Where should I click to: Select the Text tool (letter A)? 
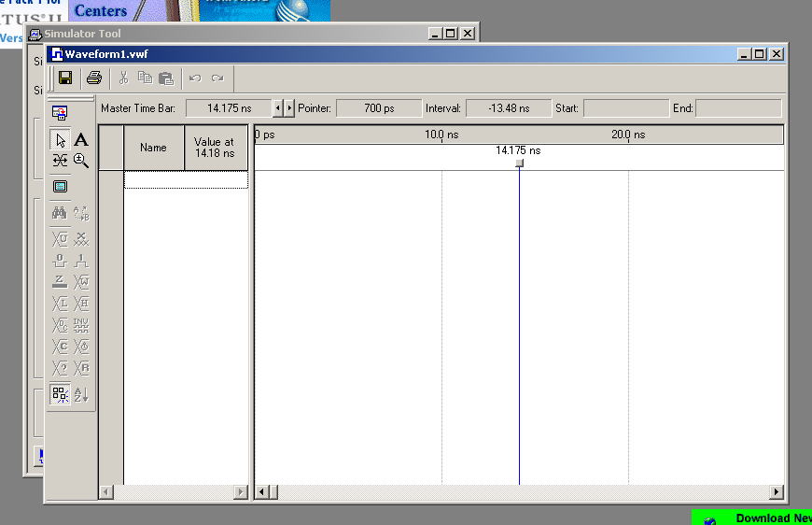coord(81,139)
